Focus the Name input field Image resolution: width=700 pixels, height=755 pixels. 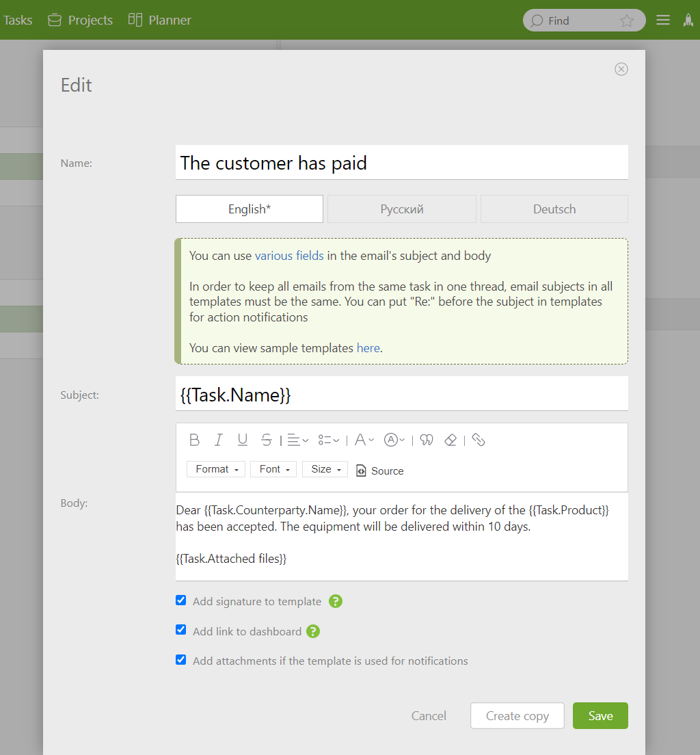(401, 163)
